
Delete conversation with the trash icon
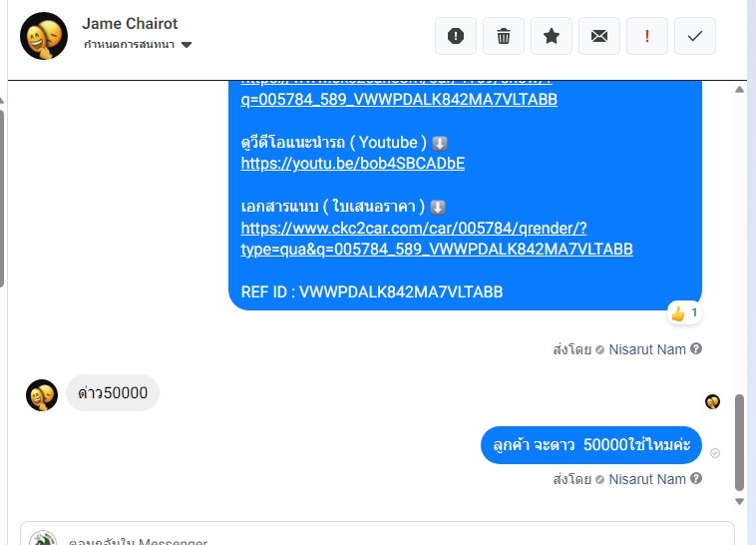point(504,36)
